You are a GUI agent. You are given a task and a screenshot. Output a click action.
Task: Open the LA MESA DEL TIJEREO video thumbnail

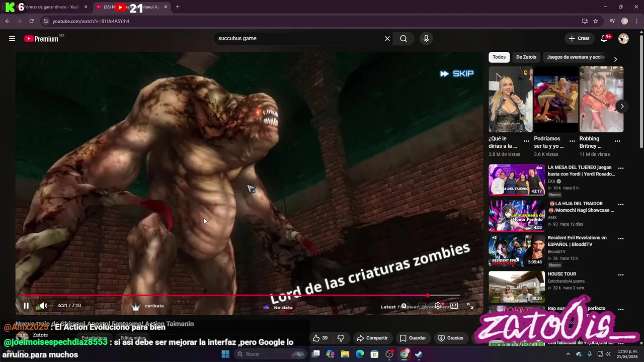point(517,180)
